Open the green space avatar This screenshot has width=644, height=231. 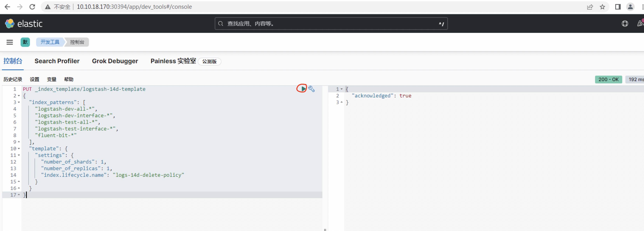25,42
